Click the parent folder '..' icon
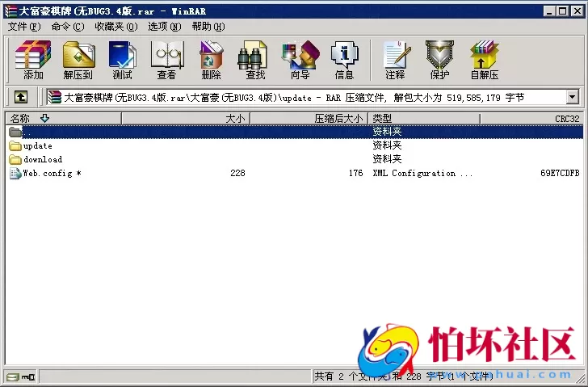 (x=15, y=132)
